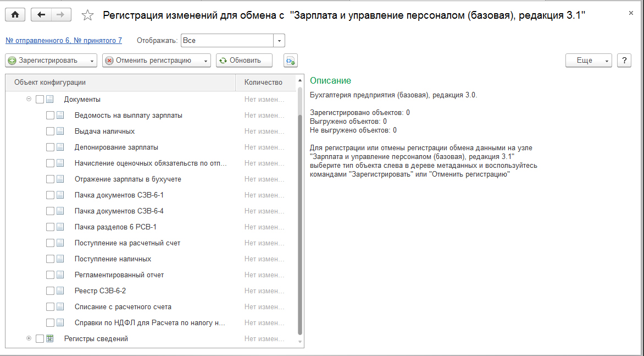Add this form to favorites star
This screenshot has width=644, height=356.
(87, 15)
